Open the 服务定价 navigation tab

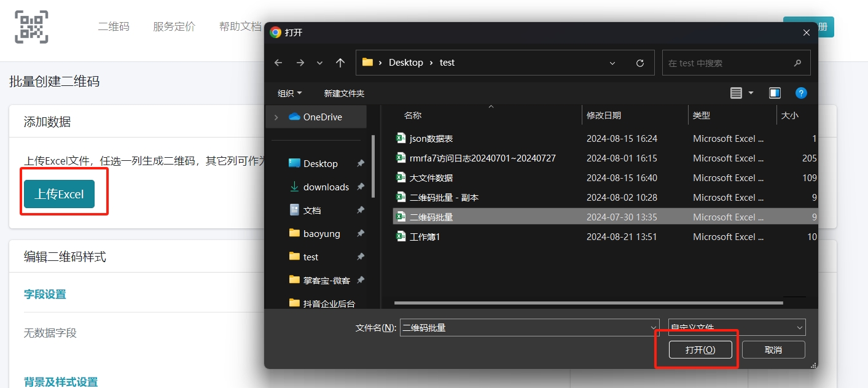[174, 26]
